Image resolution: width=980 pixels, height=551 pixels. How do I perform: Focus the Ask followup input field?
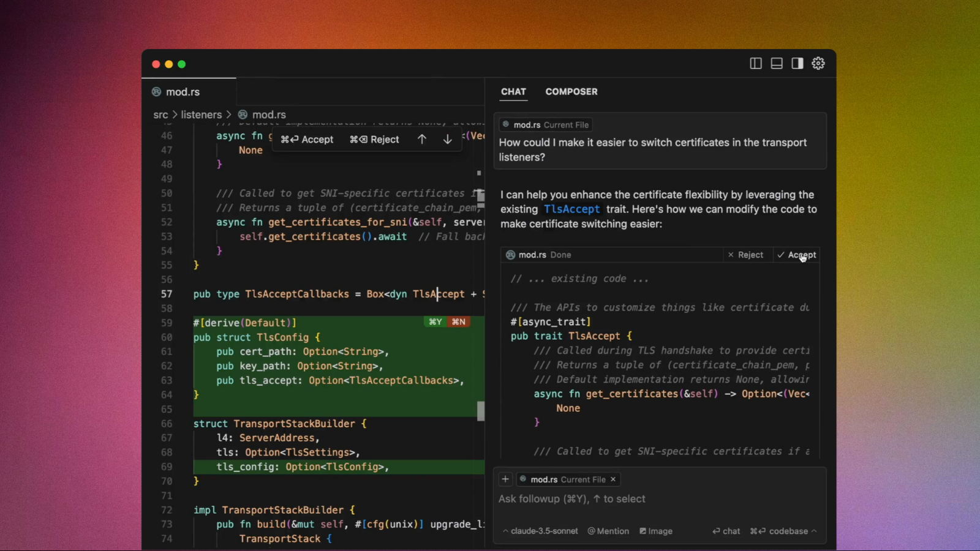point(660,499)
